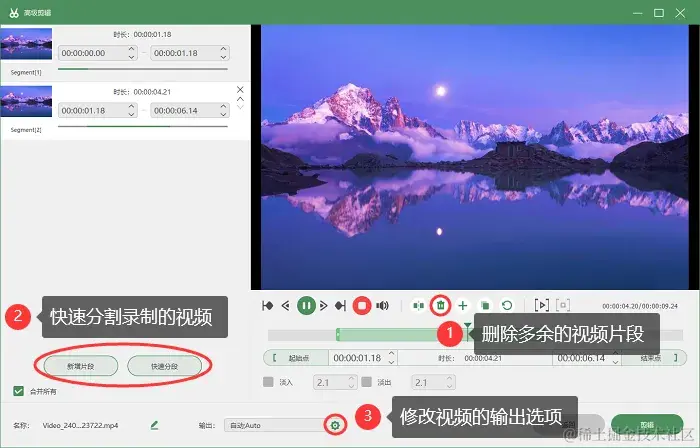Edit the file name with the pencil icon
The image size is (700, 448).
[154, 425]
